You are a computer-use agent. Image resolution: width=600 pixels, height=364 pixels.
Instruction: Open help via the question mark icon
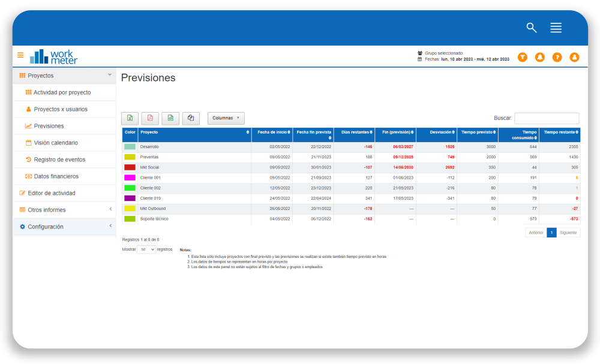point(557,57)
